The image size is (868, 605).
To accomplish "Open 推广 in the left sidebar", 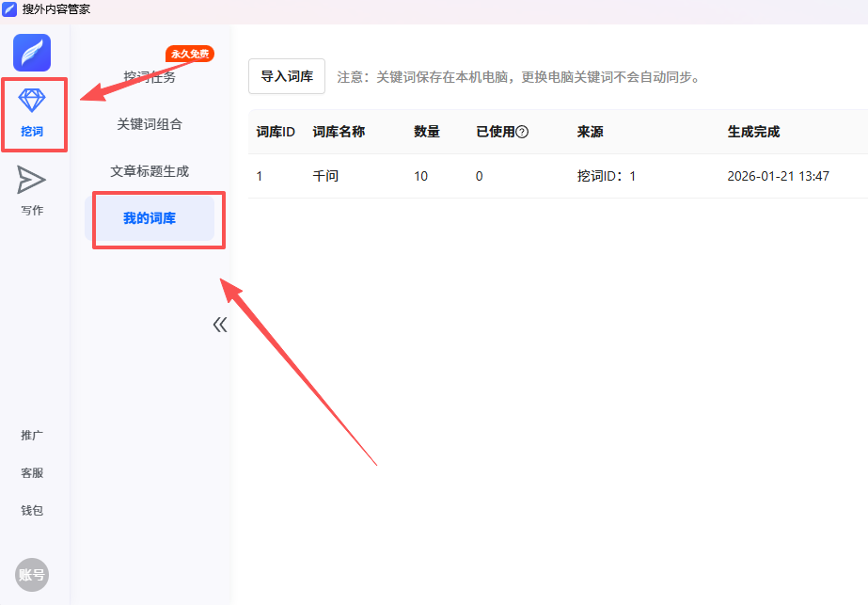I will coord(32,436).
